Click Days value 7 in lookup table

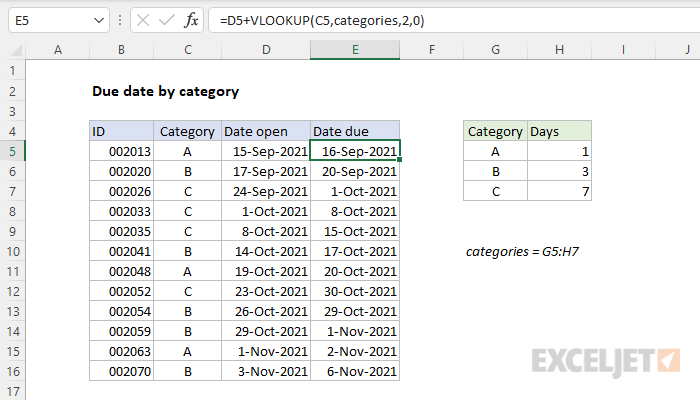559,192
